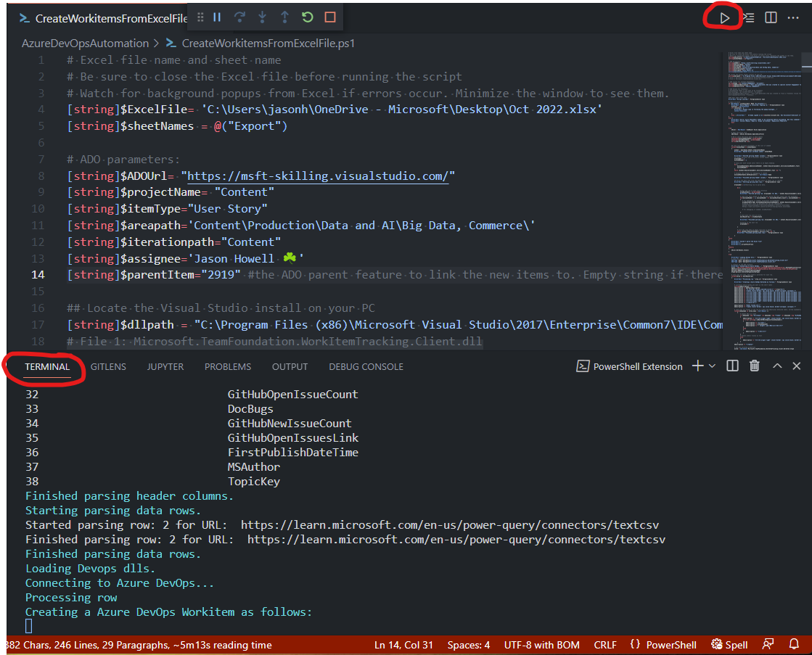The height and width of the screenshot is (655, 812).
Task: Select the Step Into debug icon
Action: click(262, 17)
